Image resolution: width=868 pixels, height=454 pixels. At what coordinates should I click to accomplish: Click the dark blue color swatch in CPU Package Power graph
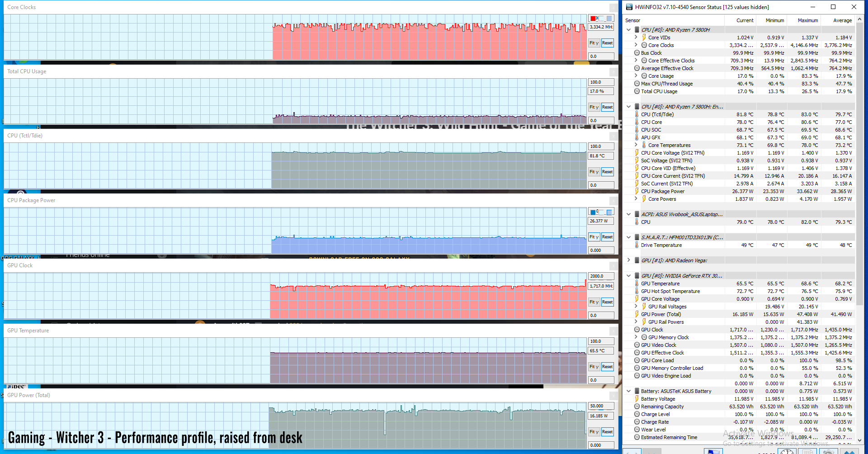(x=593, y=212)
